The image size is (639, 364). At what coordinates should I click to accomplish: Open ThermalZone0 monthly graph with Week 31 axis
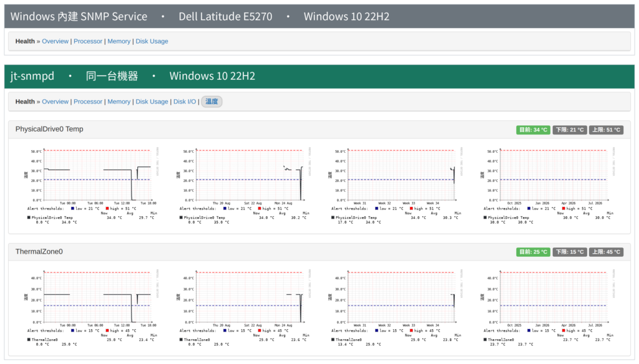396,308
